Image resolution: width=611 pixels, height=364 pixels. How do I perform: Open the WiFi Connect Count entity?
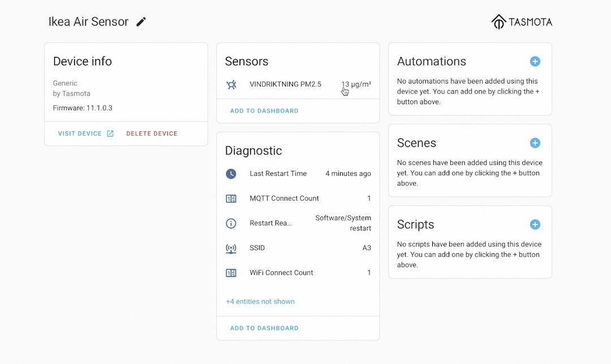(298, 273)
